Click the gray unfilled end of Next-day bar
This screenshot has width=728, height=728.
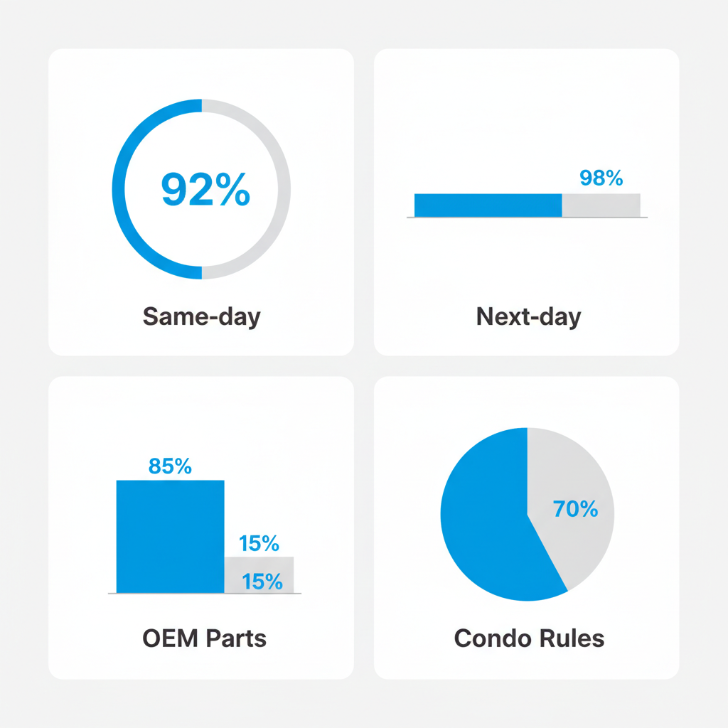pyautogui.click(x=601, y=205)
